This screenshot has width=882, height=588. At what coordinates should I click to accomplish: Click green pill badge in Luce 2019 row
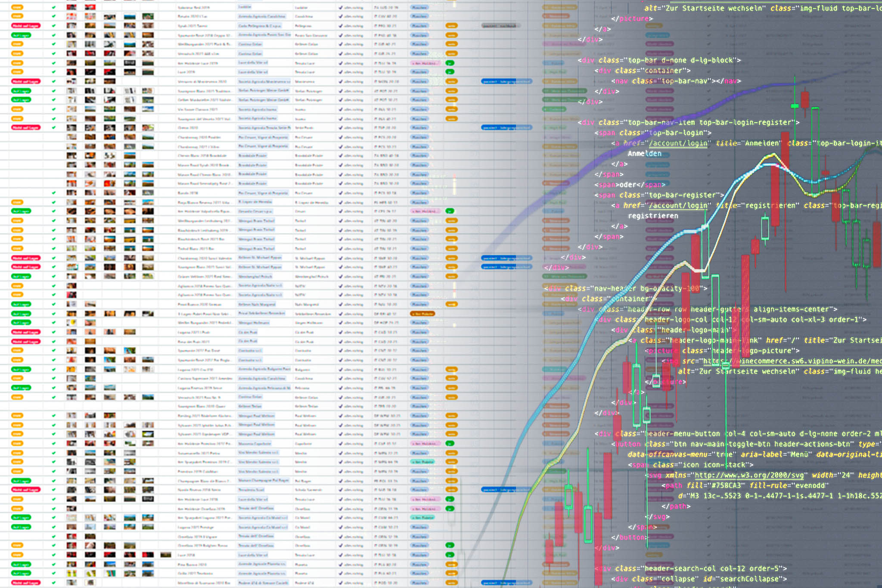(450, 72)
